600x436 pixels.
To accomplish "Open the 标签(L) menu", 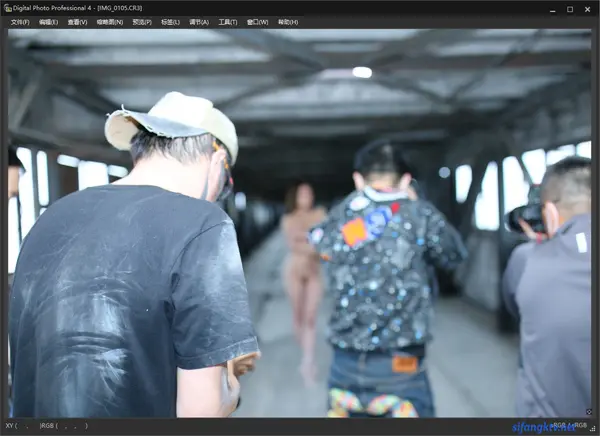I will [x=171, y=21].
